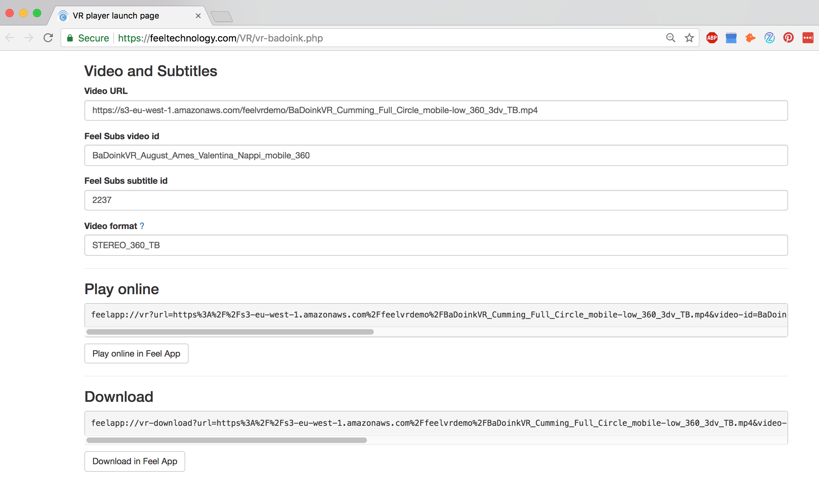Image resolution: width=819 pixels, height=504 pixels.
Task: Click the Adblock Plus extension icon
Action: pyautogui.click(x=712, y=38)
